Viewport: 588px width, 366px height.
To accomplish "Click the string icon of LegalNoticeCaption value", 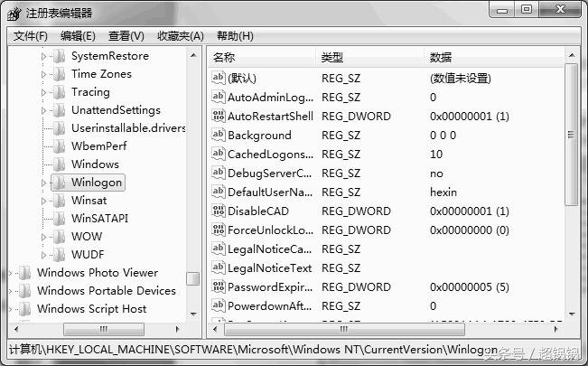I will pos(219,249).
